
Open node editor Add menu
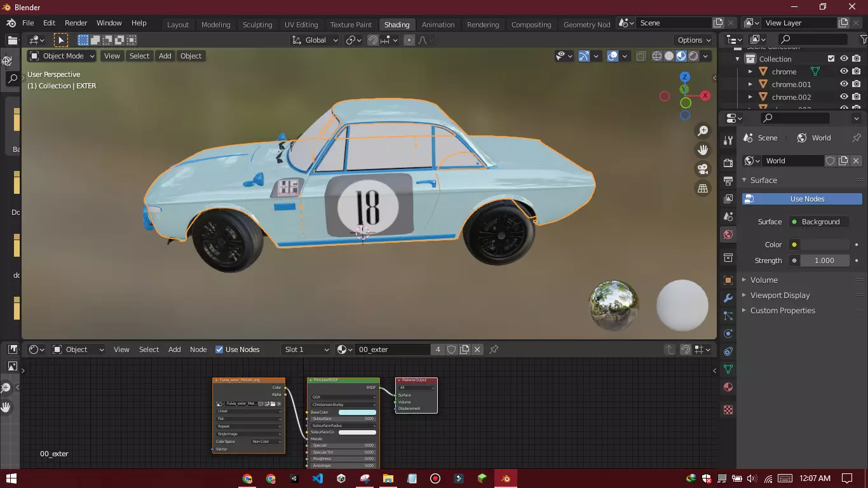tap(174, 349)
